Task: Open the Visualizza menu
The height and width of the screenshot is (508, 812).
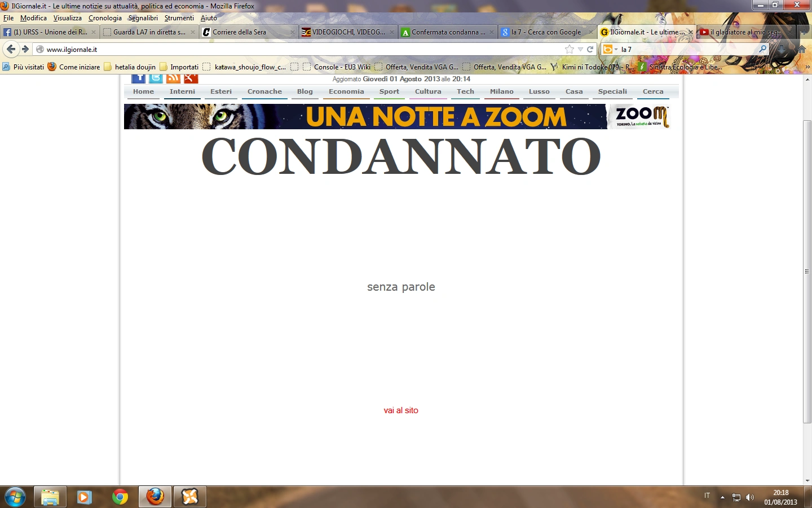Action: [68, 18]
